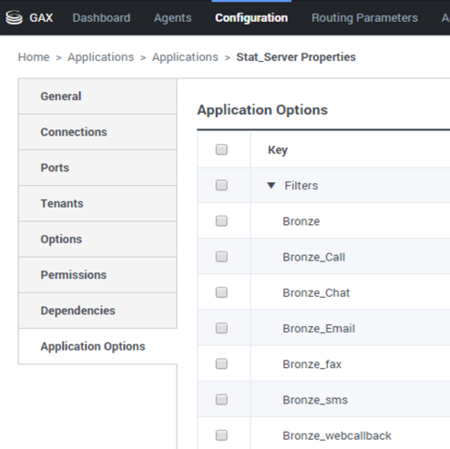Viewport: 450px width, 449px height.
Task: Open the Routing Parameters menu
Action: [364, 18]
